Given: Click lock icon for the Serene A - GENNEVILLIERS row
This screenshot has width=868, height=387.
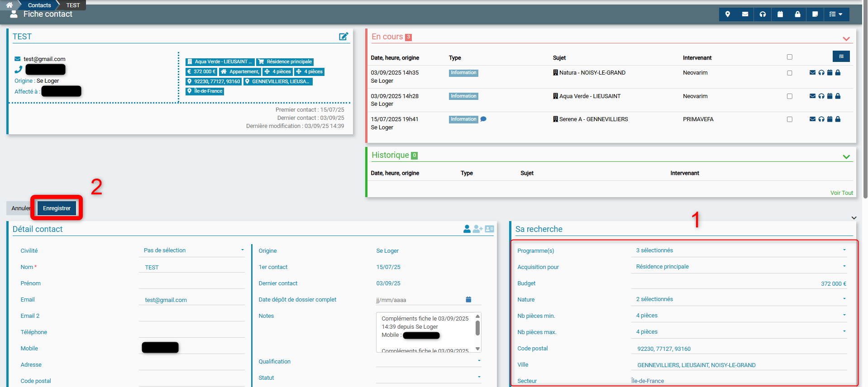Looking at the screenshot, I should [838, 119].
